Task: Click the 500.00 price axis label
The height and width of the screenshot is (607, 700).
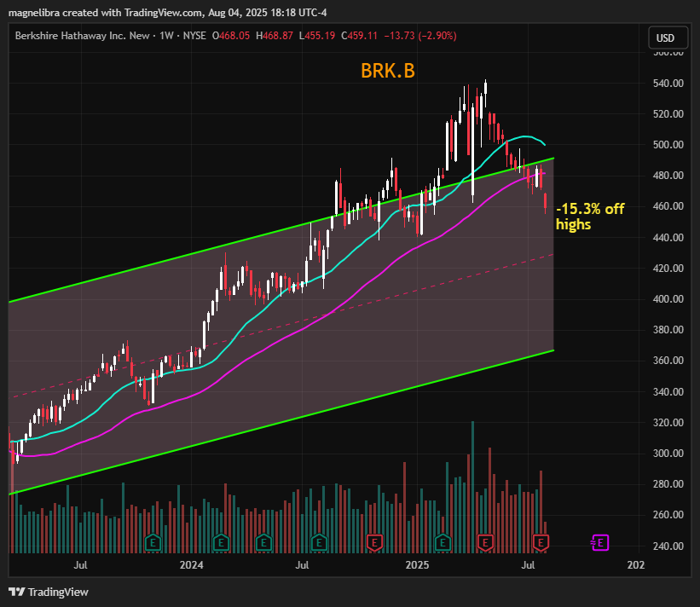Action: click(x=668, y=145)
